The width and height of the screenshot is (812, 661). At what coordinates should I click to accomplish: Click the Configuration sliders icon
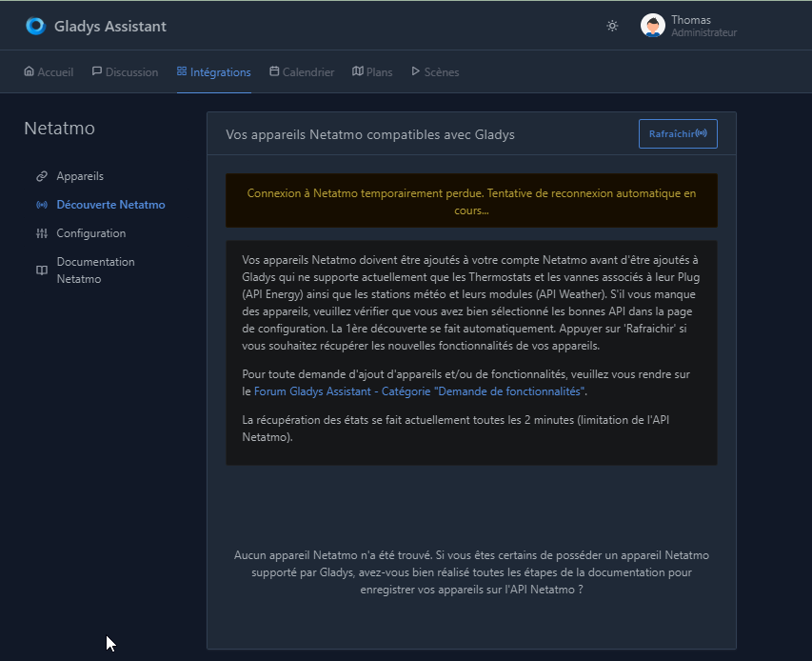(42, 233)
